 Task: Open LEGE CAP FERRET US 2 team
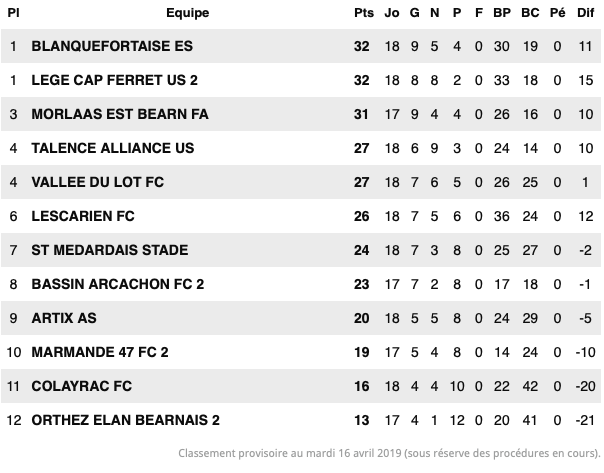[x=114, y=80]
